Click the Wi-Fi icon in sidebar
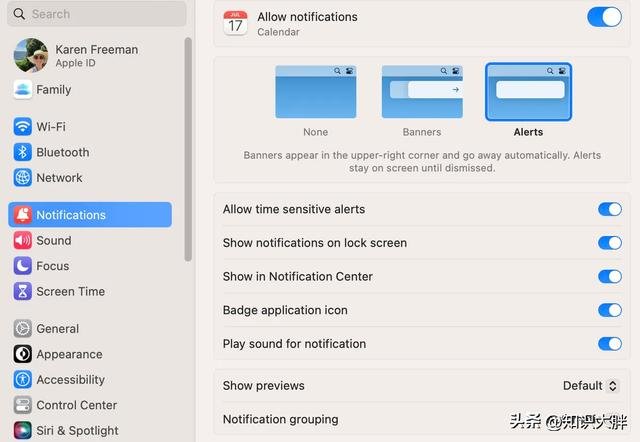This screenshot has width=640, height=442. coord(22,127)
